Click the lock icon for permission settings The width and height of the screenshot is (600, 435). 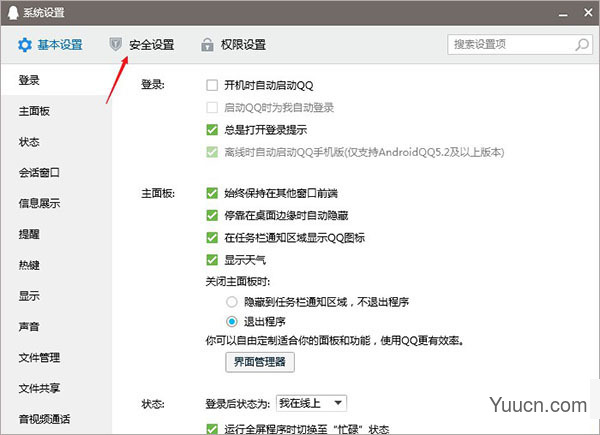pyautogui.click(x=207, y=45)
